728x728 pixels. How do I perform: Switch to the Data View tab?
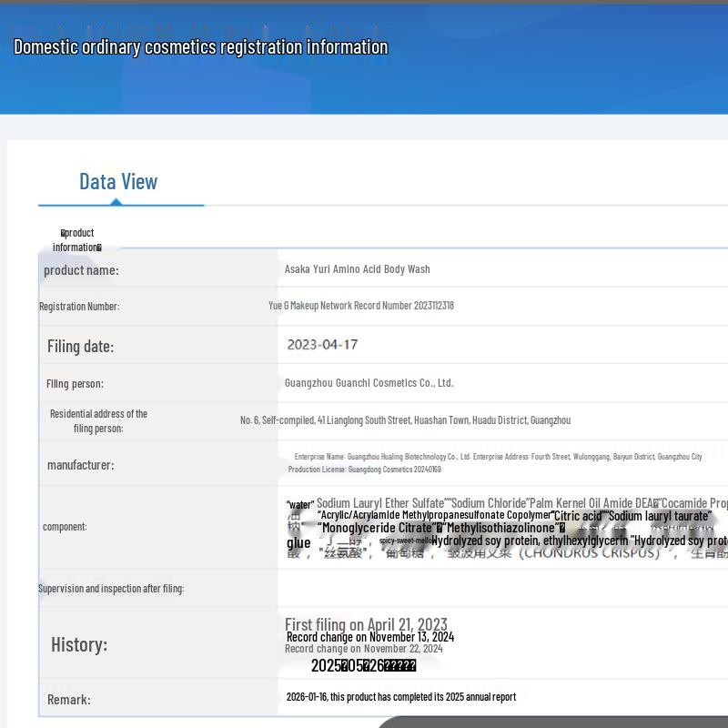click(118, 181)
